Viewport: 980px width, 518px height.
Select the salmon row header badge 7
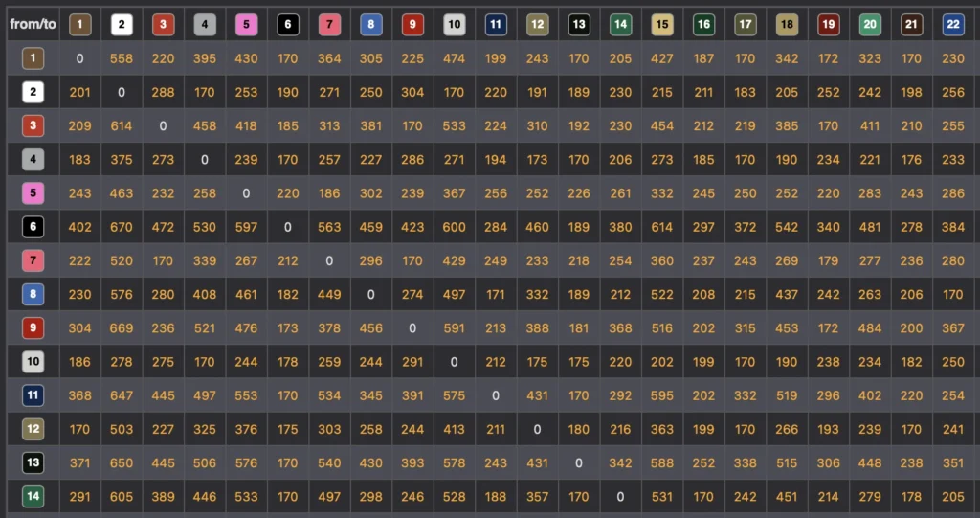pyautogui.click(x=33, y=260)
